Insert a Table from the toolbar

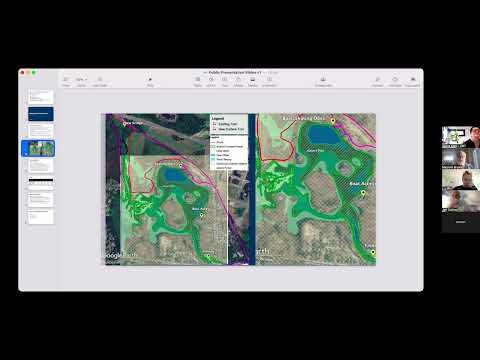[x=198, y=81]
